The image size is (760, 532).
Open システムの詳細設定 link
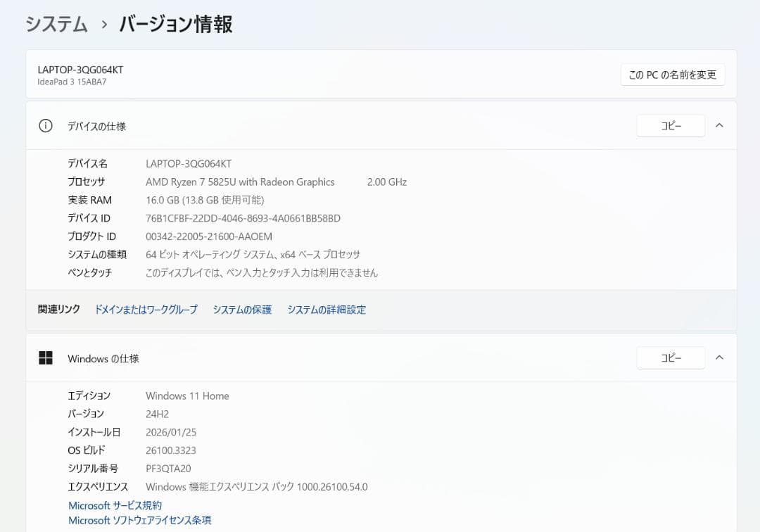tap(326, 309)
